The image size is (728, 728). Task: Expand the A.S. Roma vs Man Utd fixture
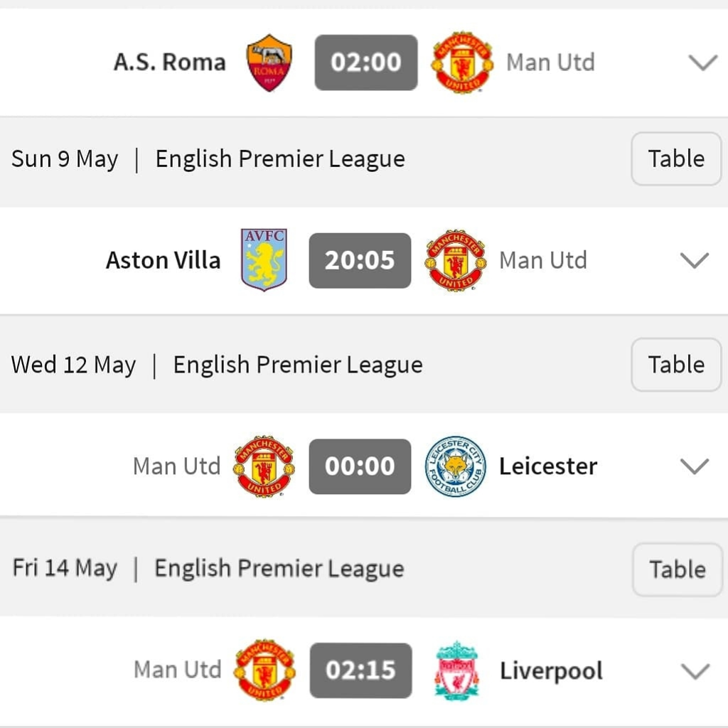(x=703, y=63)
